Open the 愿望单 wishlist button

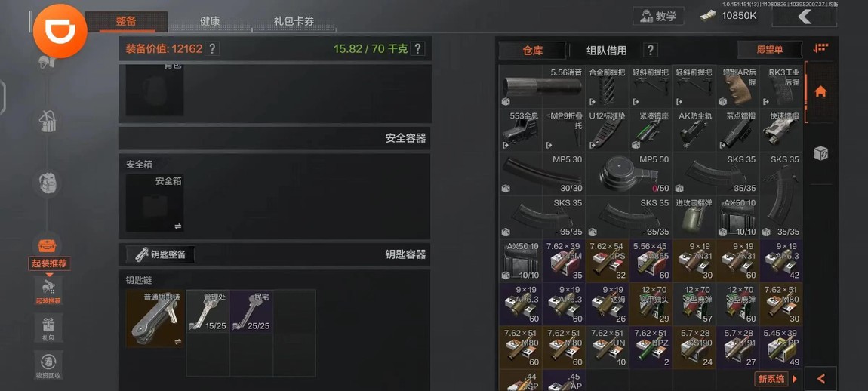pyautogui.click(x=769, y=49)
